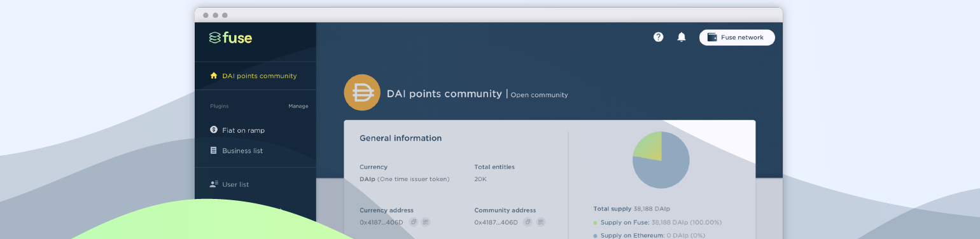The image size is (980, 239).
Task: Open the Fuse network wallet button
Action: [x=737, y=38]
